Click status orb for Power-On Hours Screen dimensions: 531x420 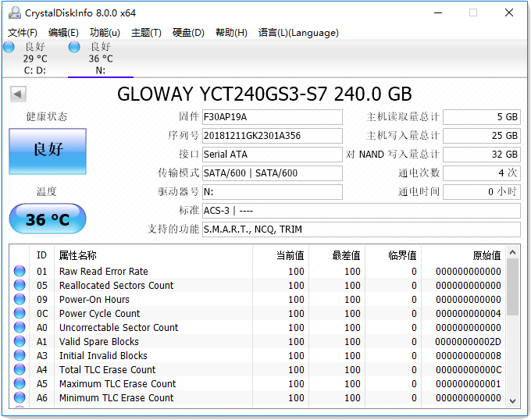(20, 300)
